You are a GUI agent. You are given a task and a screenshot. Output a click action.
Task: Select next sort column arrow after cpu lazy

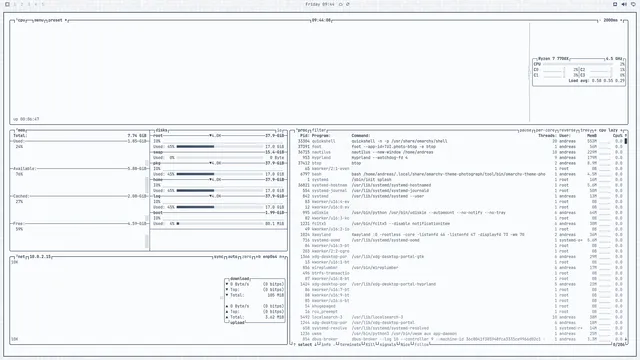click(622, 130)
